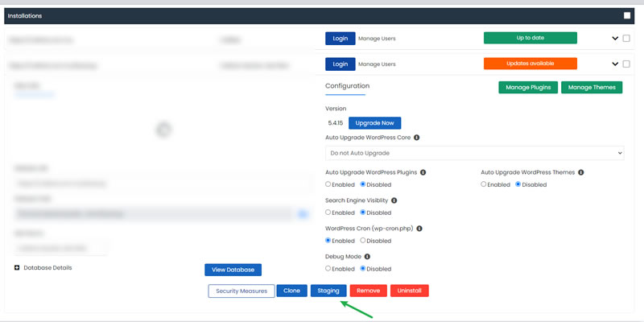Select Disabled for Debug Mode
The image size is (644, 322).
[x=363, y=268]
